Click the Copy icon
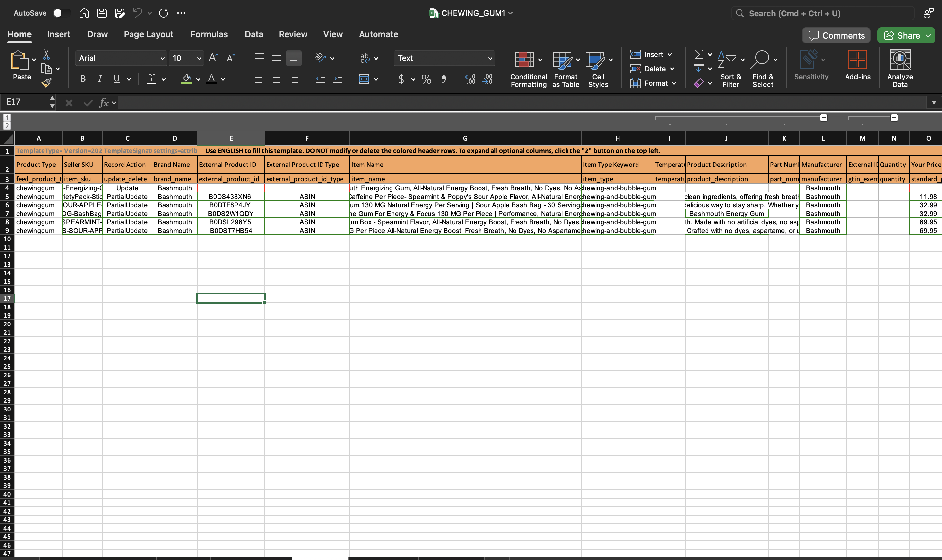Image resolution: width=942 pixels, height=560 pixels. [46, 69]
